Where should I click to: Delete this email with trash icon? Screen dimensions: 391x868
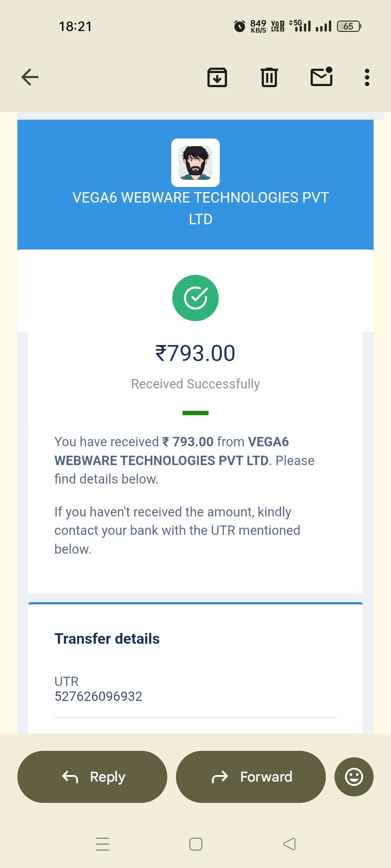(x=269, y=77)
